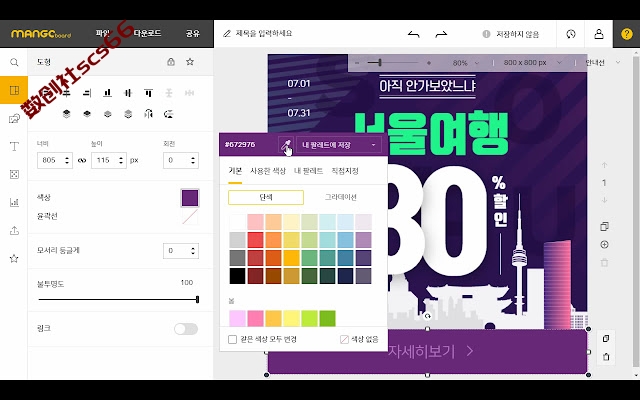640x400 pixels.
Task: Open the 내 팔레트에 저장 dropdown
Action: 339,145
